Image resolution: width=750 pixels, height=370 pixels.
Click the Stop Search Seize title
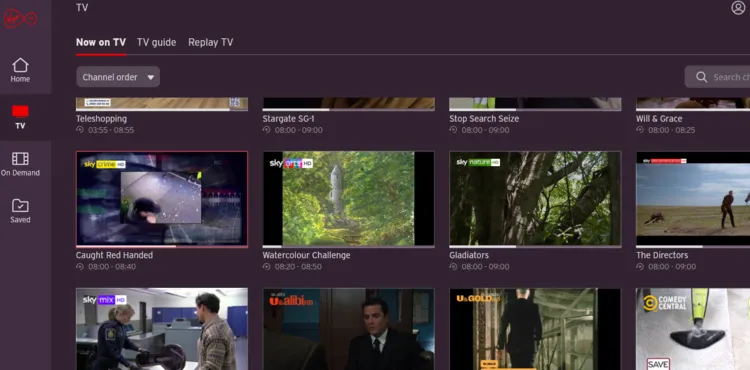pyautogui.click(x=484, y=119)
